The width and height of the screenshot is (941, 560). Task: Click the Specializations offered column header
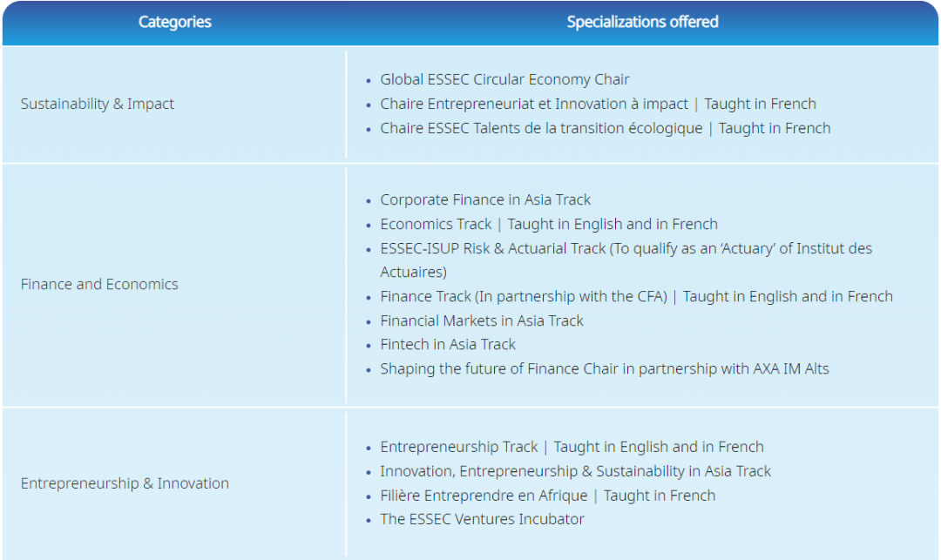click(x=642, y=22)
